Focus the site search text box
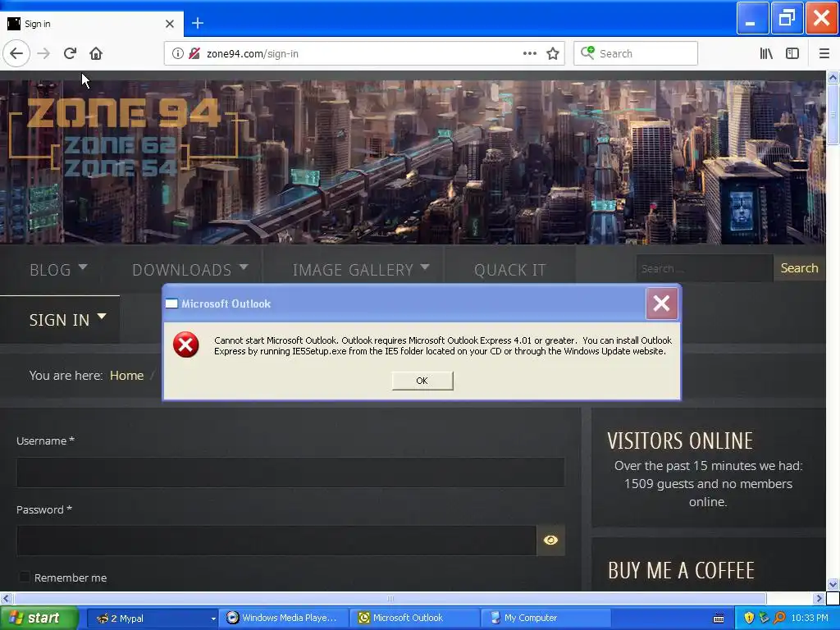The image size is (840, 630). (x=705, y=268)
